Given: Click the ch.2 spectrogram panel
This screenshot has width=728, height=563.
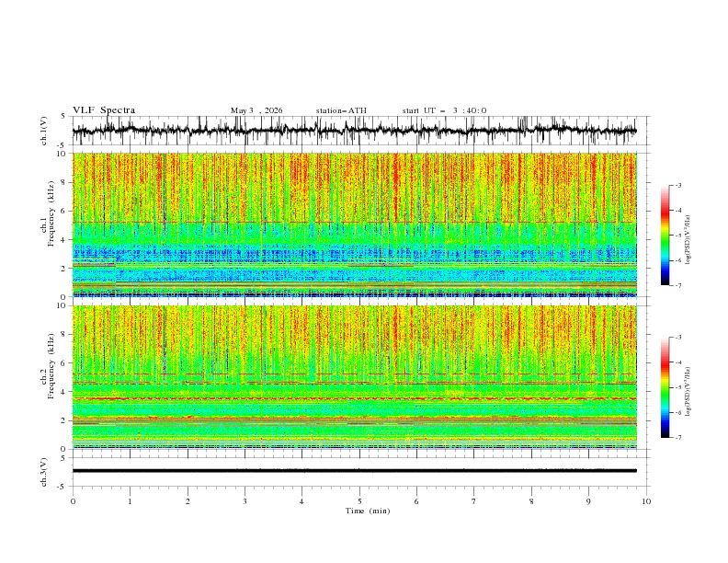Looking at the screenshot, I should pyautogui.click(x=355, y=377).
